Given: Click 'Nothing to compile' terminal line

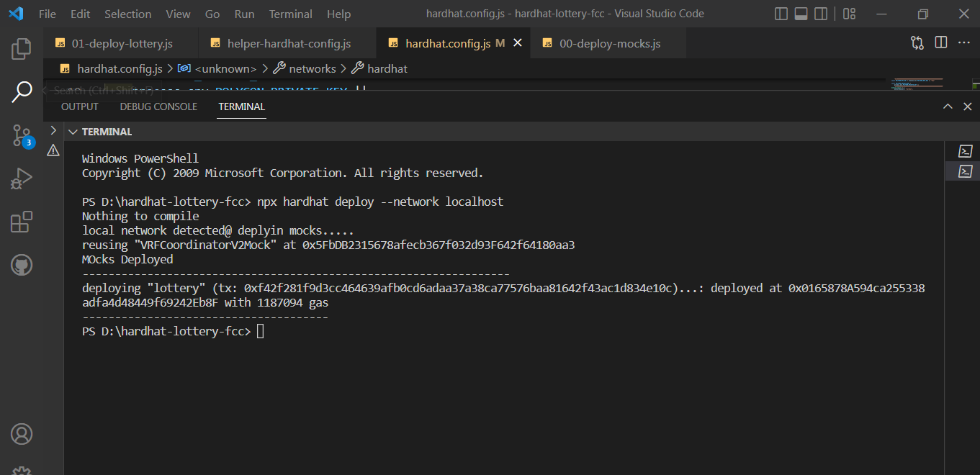Looking at the screenshot, I should (140, 216).
